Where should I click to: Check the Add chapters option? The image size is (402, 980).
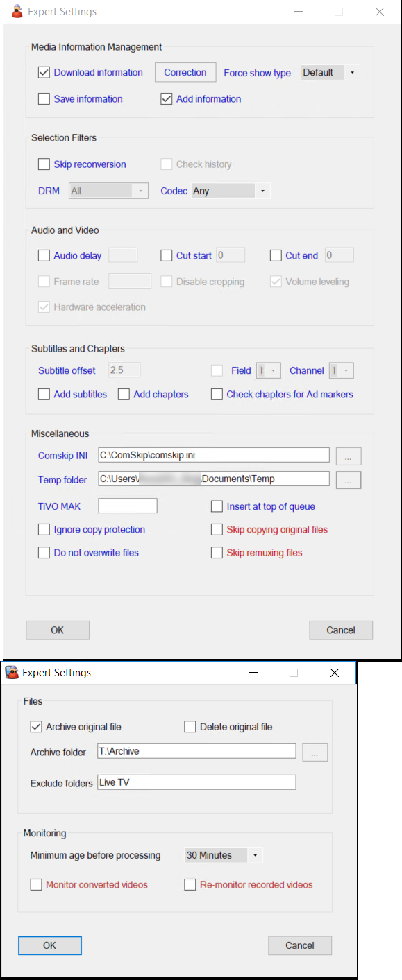pyautogui.click(x=124, y=394)
